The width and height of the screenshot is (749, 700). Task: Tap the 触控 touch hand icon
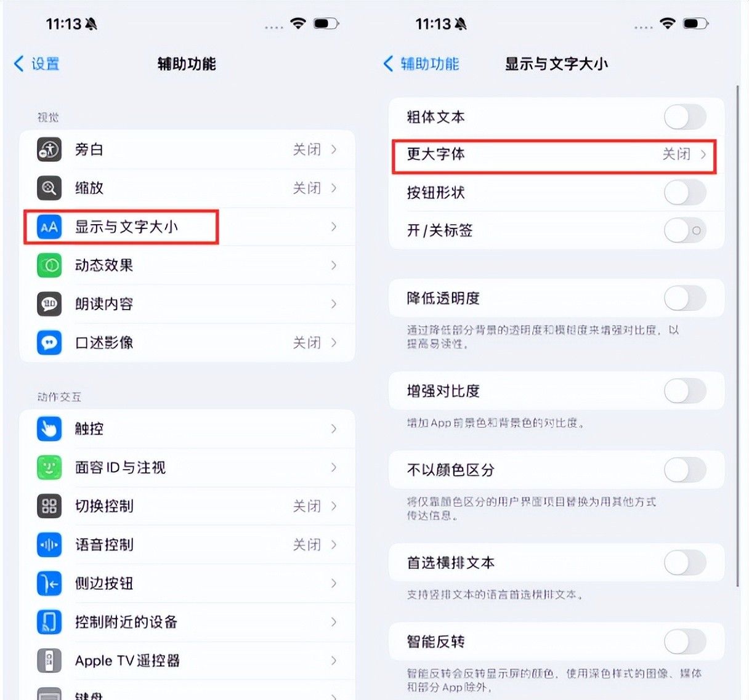(49, 429)
